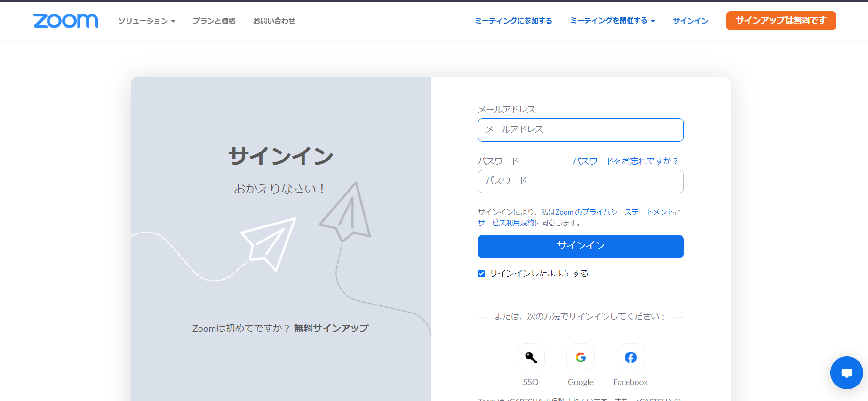The height and width of the screenshot is (401, 868).
Task: Focus the パスワード input field
Action: [580, 182]
